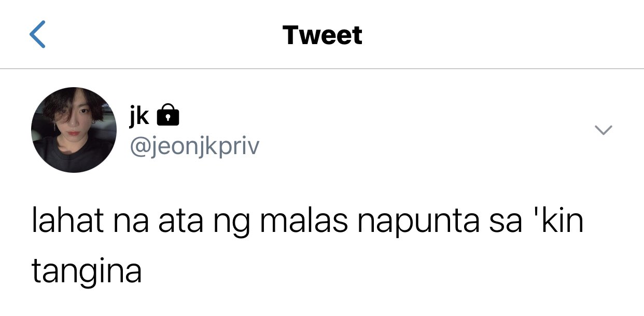
Task: Click the protected account padlock icon
Action: tap(167, 115)
